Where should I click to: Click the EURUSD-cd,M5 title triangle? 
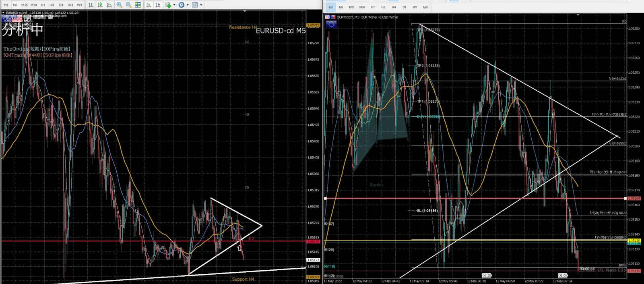coord(3,12)
